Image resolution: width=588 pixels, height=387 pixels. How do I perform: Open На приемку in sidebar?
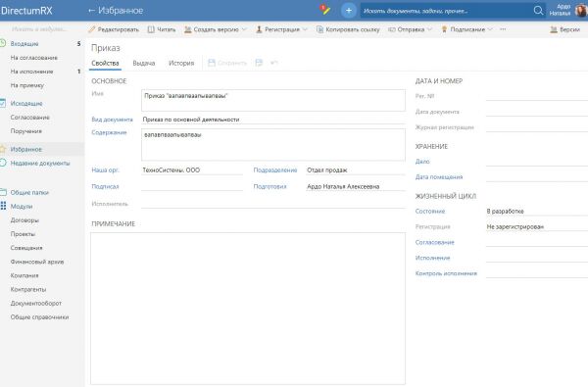(27, 85)
